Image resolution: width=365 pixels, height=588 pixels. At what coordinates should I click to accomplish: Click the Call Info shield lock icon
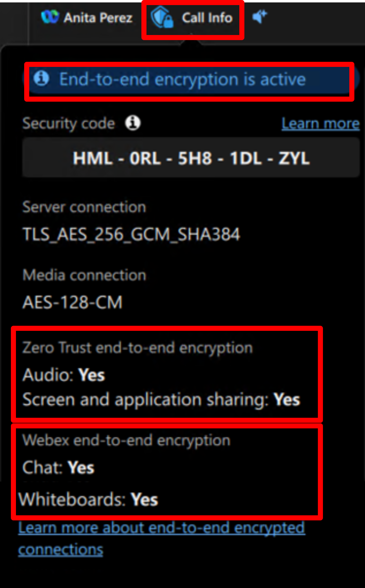click(162, 17)
